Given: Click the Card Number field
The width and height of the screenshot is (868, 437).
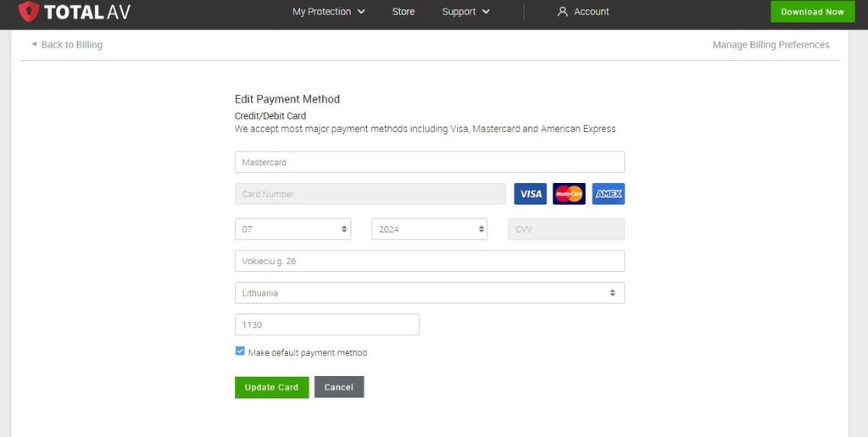Looking at the screenshot, I should coord(370,194).
